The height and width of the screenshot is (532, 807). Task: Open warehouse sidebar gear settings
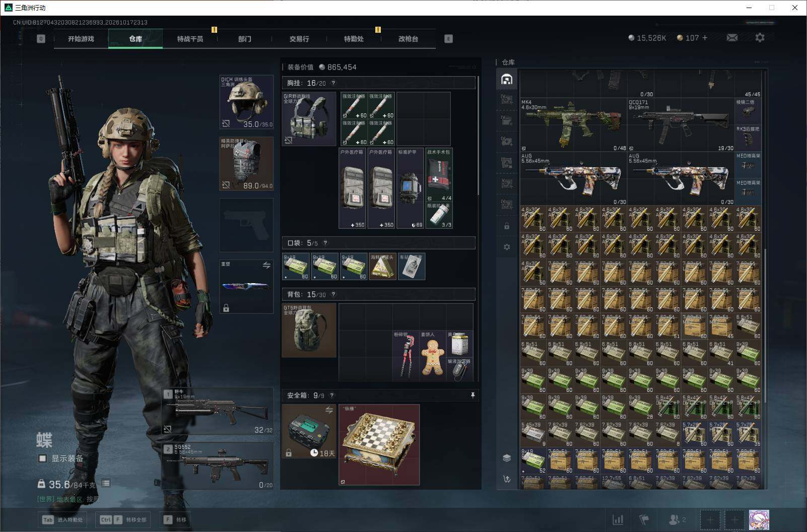[507, 247]
